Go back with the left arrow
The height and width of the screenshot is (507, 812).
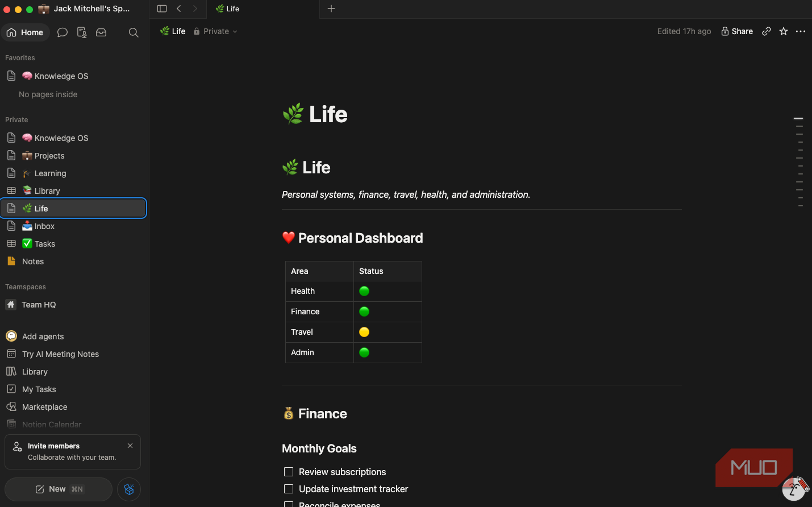coord(179,9)
